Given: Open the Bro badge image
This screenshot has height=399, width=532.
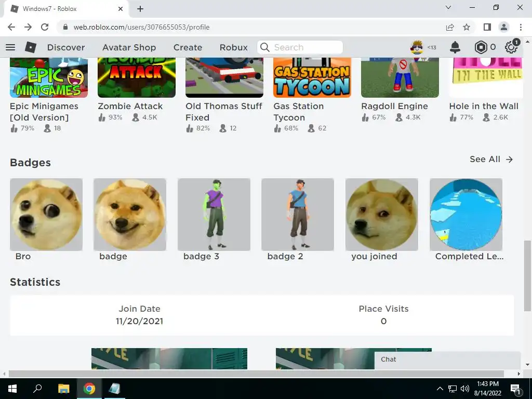Looking at the screenshot, I should [x=46, y=215].
